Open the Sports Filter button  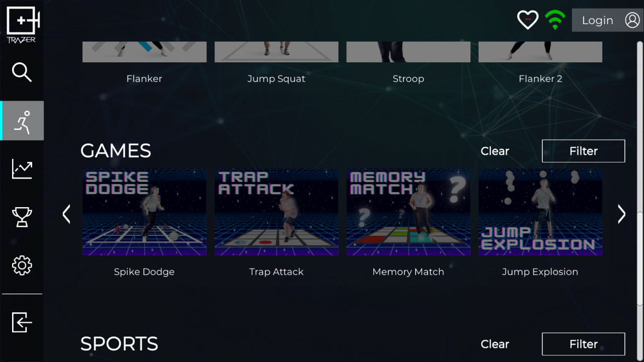coord(584,344)
